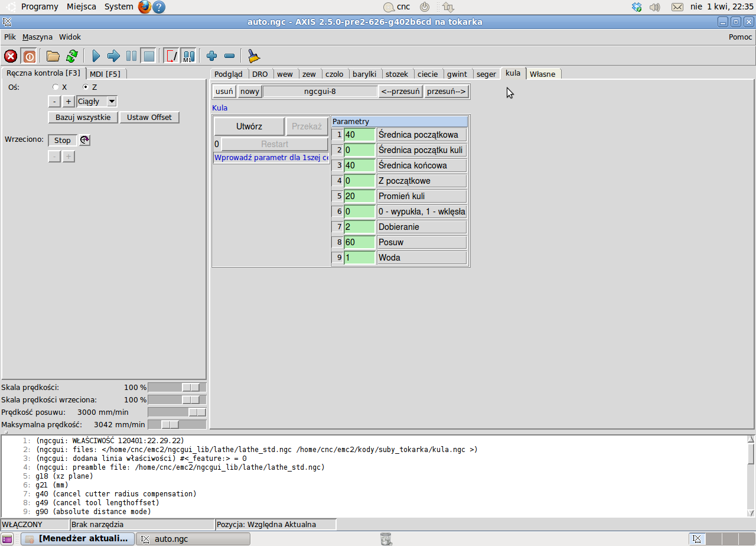Image resolution: width=756 pixels, height=546 pixels.
Task: Click the power icon next to cnc
Action: 425,7
